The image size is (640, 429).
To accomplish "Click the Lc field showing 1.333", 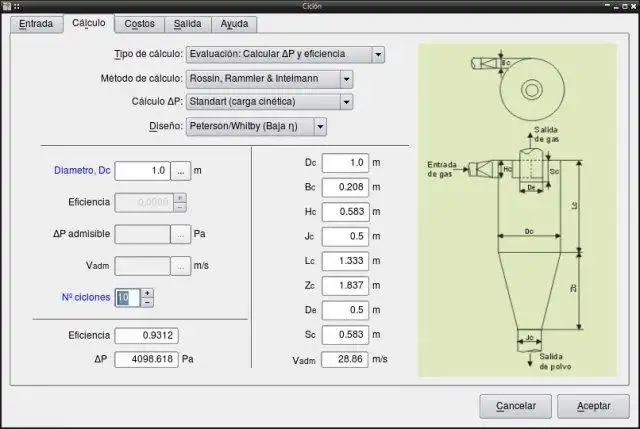I will (345, 261).
